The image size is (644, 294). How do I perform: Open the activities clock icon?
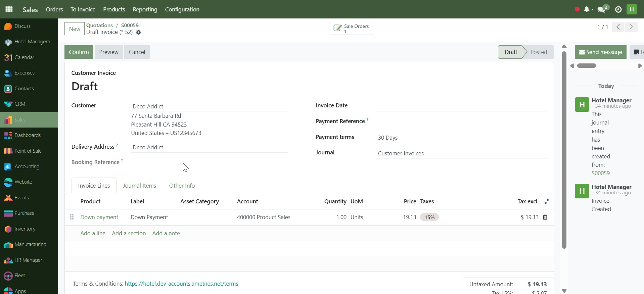point(618,9)
